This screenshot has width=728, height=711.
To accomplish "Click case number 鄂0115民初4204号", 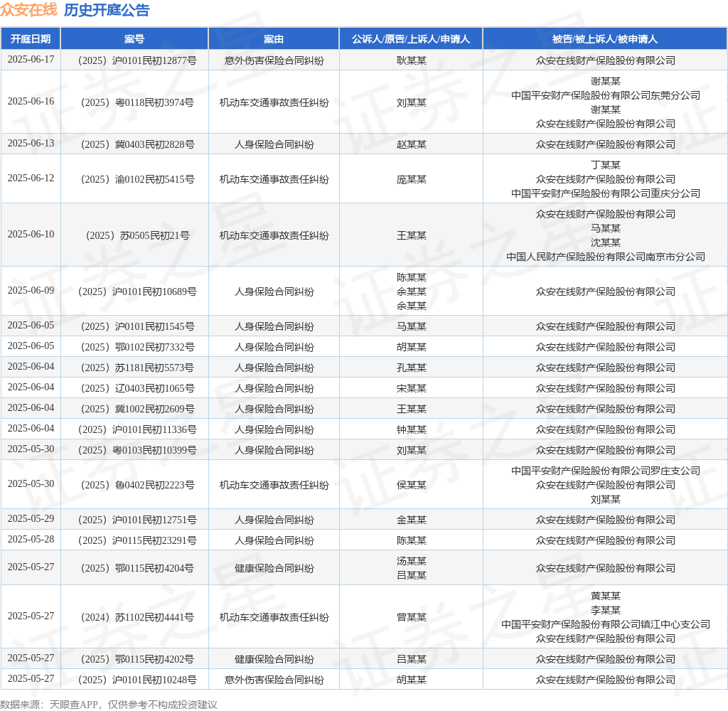I will [137, 568].
